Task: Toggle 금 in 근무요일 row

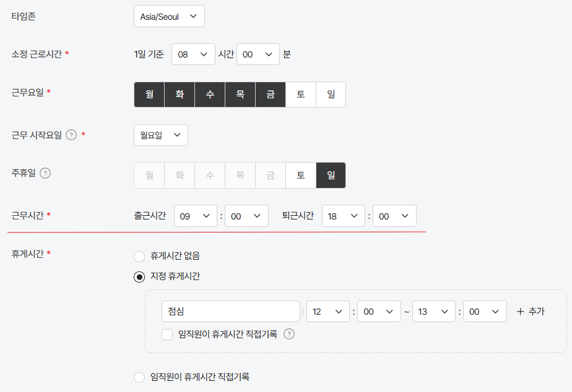Action: [271, 95]
